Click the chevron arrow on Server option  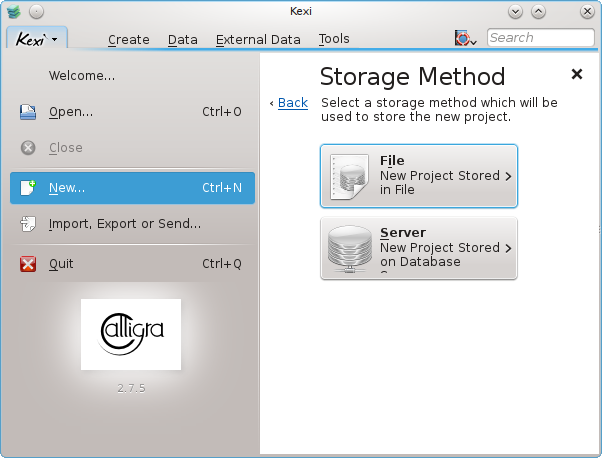(x=508, y=248)
